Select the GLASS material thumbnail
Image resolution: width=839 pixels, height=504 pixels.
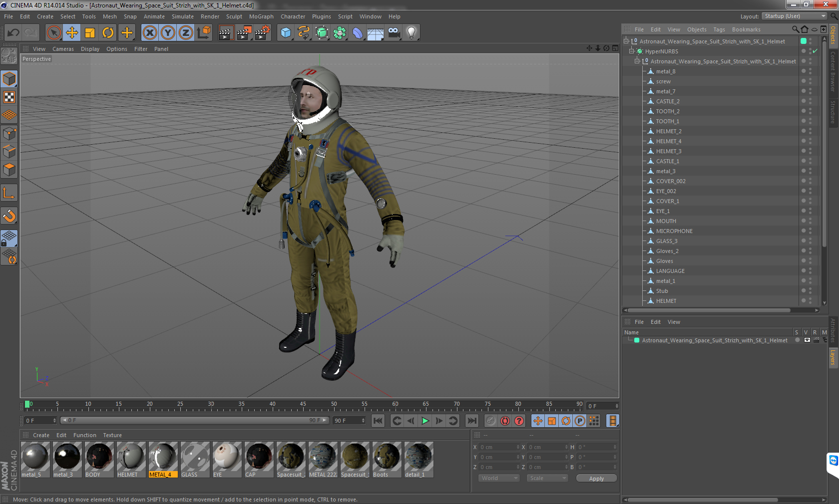coord(195,460)
